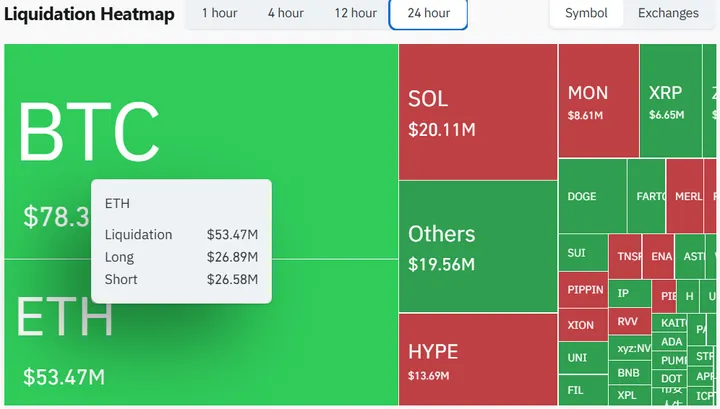The height and width of the screenshot is (409, 720).
Task: Select the HYPE $13.69M block
Action: point(477,360)
